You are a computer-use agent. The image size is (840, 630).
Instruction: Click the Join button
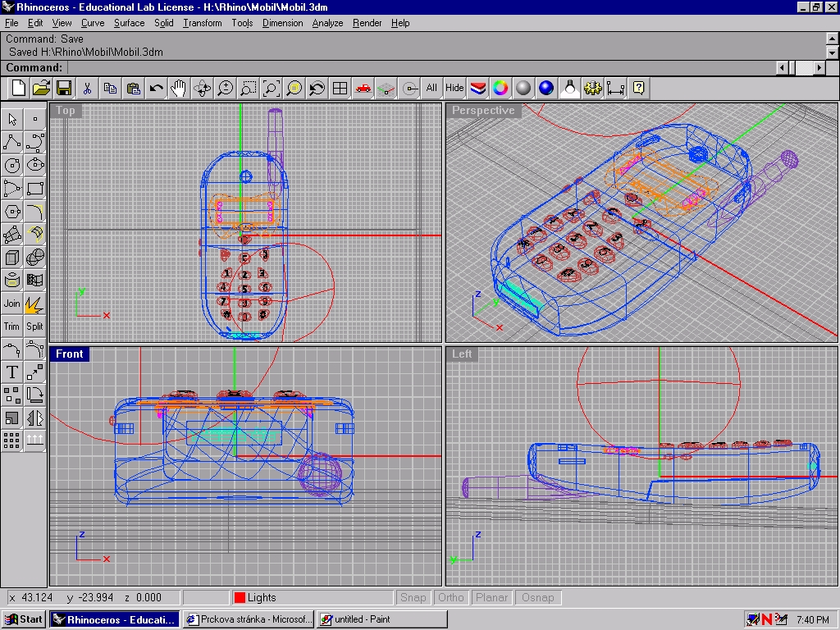(x=11, y=304)
